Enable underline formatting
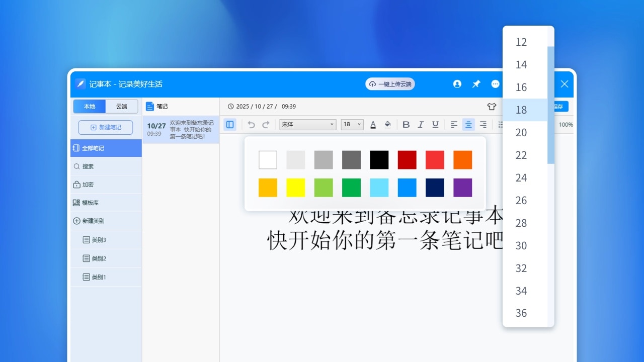This screenshot has height=362, width=644. pos(435,124)
